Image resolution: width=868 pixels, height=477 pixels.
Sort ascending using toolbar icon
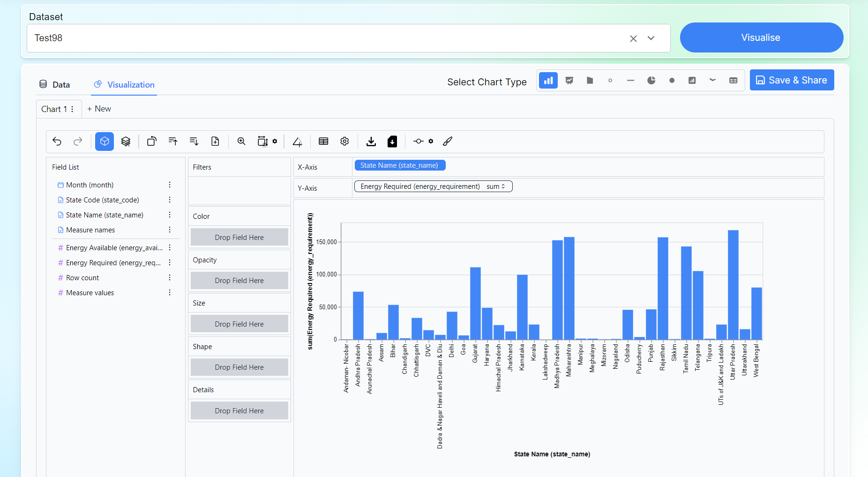[x=173, y=142]
